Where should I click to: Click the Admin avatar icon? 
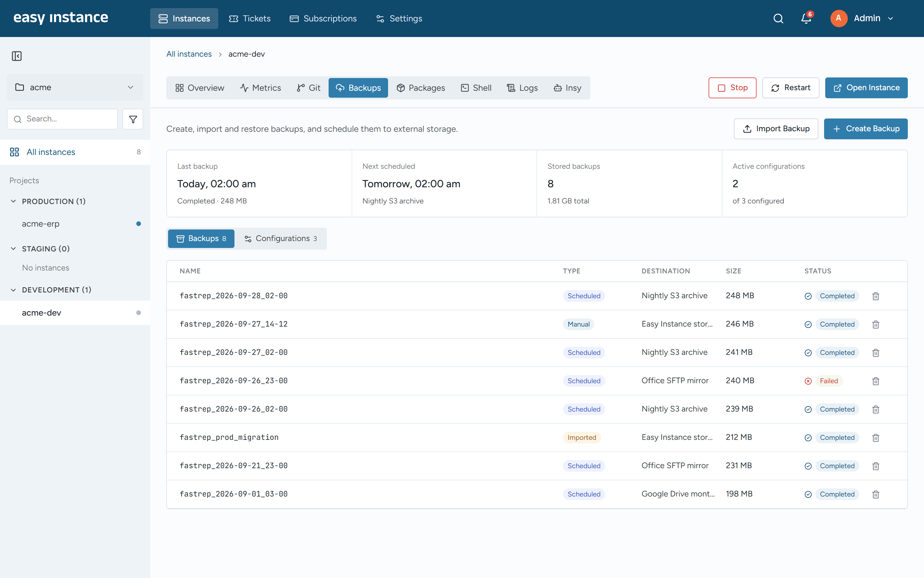coord(839,18)
